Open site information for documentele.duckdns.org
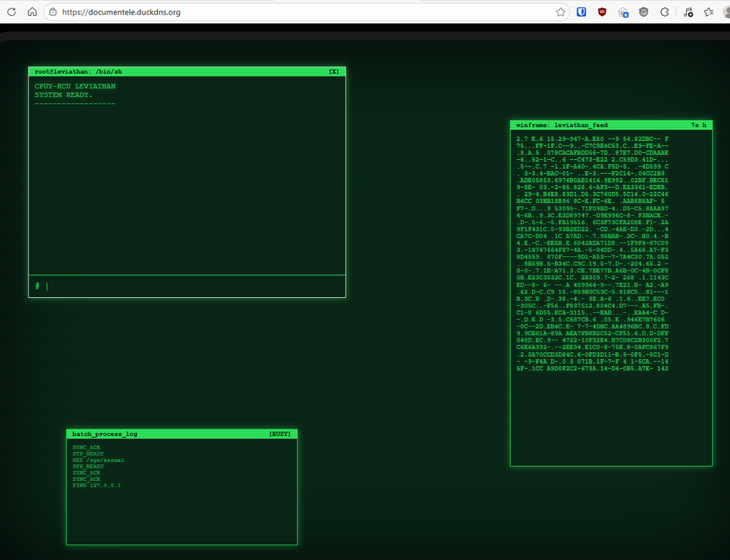730x560 pixels. (x=53, y=12)
